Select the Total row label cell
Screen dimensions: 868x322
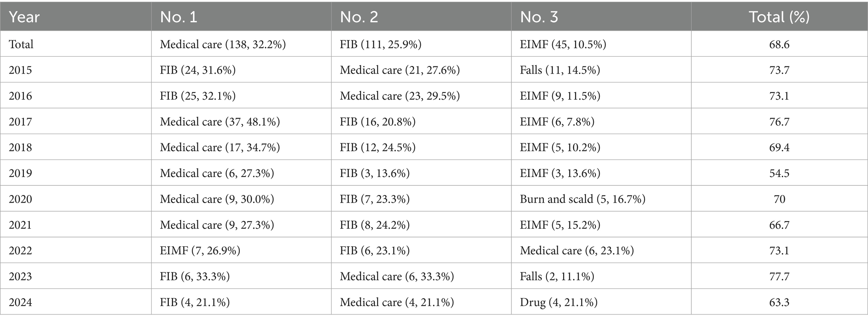tap(21, 44)
